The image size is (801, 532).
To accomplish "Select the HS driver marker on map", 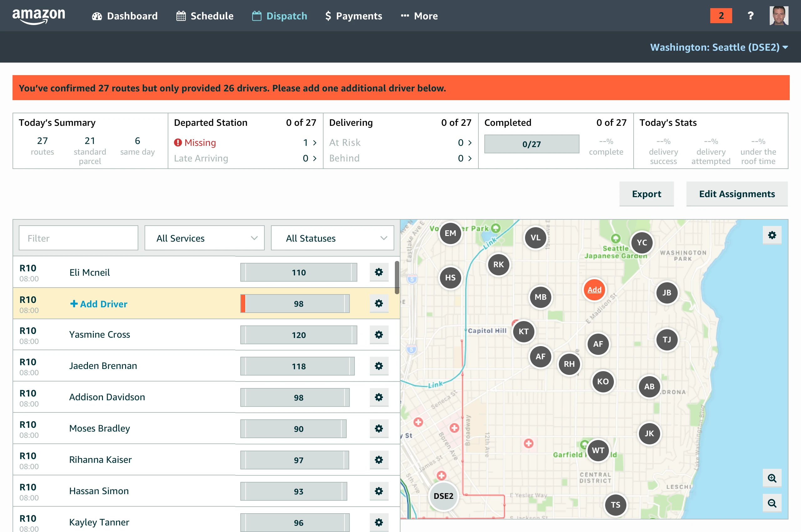I will pyautogui.click(x=450, y=278).
